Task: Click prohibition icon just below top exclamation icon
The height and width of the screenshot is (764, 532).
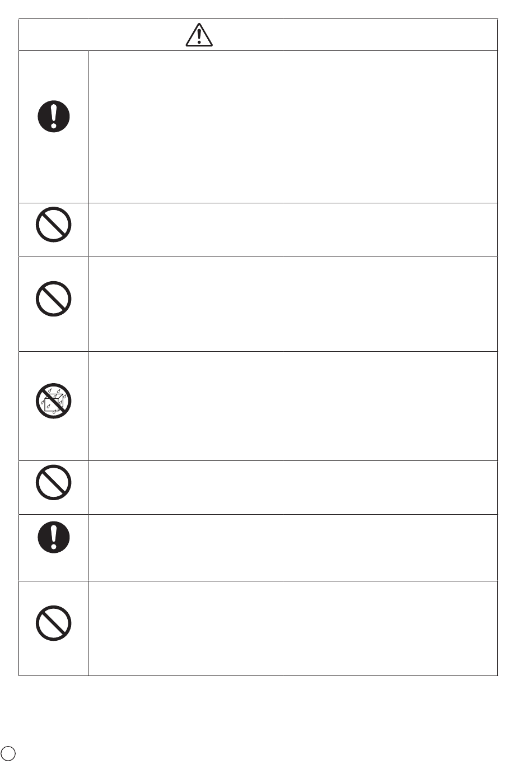Action: click(54, 225)
